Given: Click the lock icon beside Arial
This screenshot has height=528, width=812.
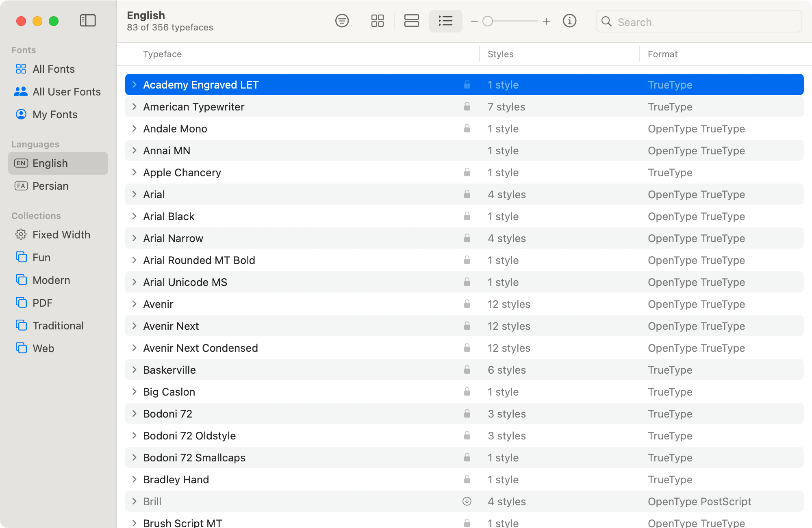Looking at the screenshot, I should coord(467,194).
